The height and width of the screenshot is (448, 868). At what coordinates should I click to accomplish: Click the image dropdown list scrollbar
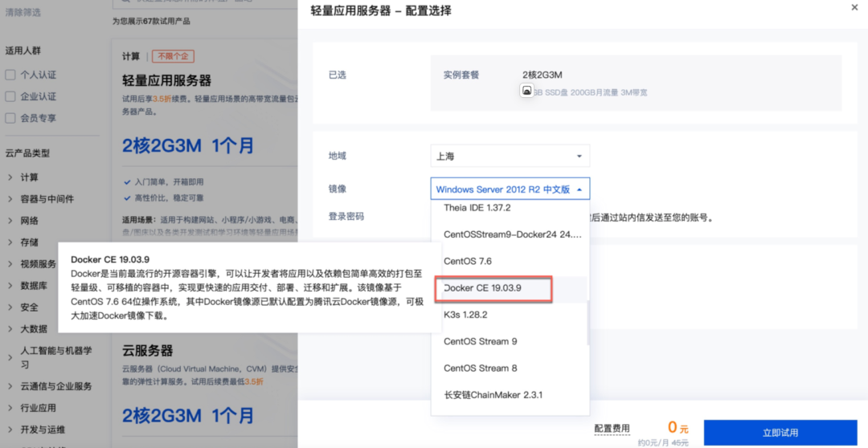tap(588, 323)
